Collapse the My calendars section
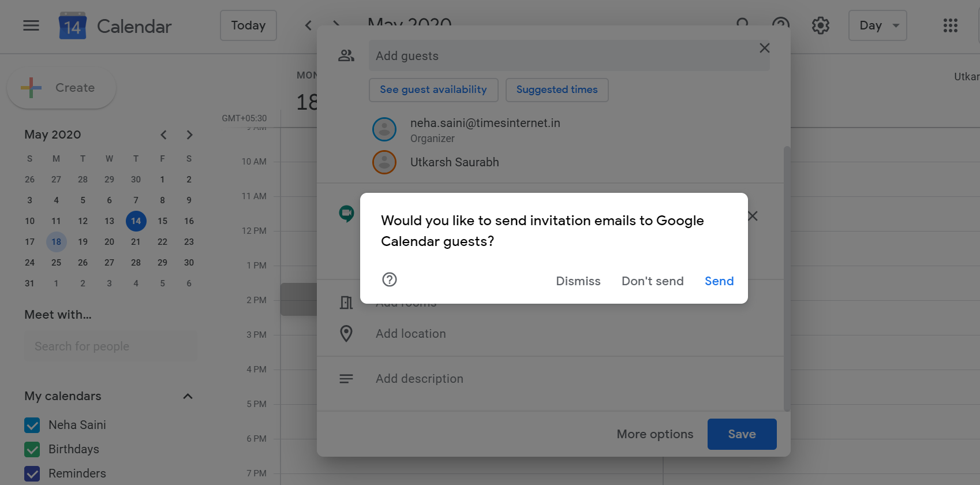This screenshot has width=980, height=485. tap(188, 396)
